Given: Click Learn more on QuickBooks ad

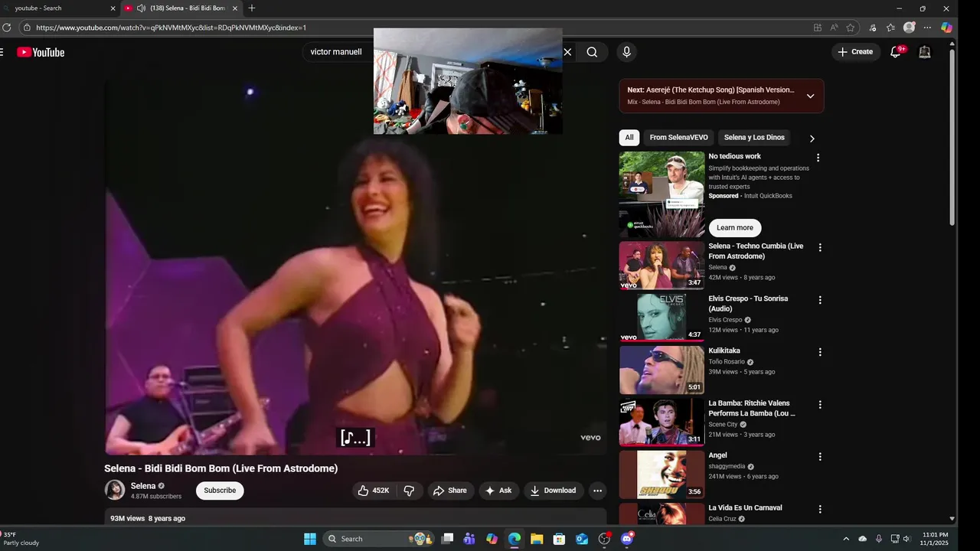Looking at the screenshot, I should 735,227.
